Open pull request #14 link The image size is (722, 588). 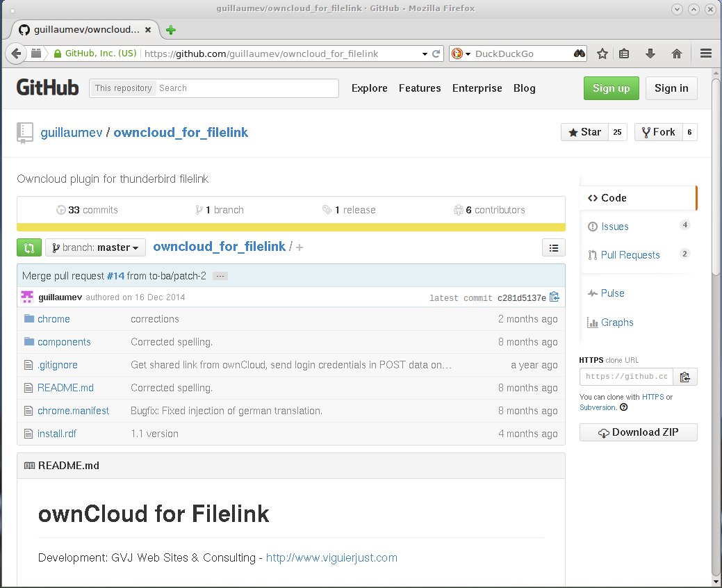(x=115, y=276)
